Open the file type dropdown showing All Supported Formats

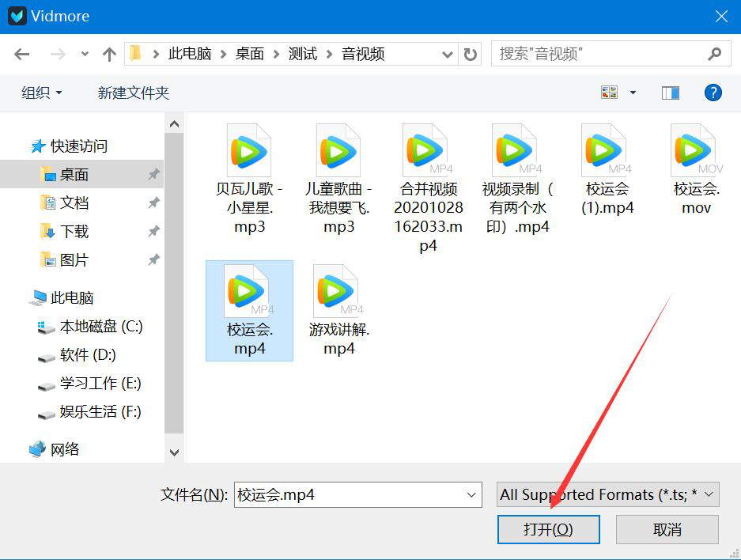(x=607, y=494)
